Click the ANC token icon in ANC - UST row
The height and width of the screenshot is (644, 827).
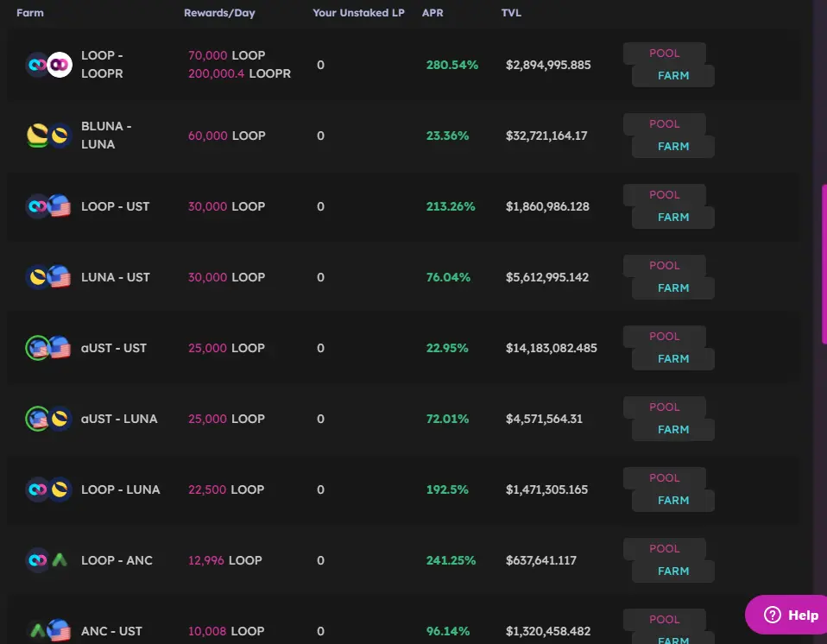coord(37,631)
